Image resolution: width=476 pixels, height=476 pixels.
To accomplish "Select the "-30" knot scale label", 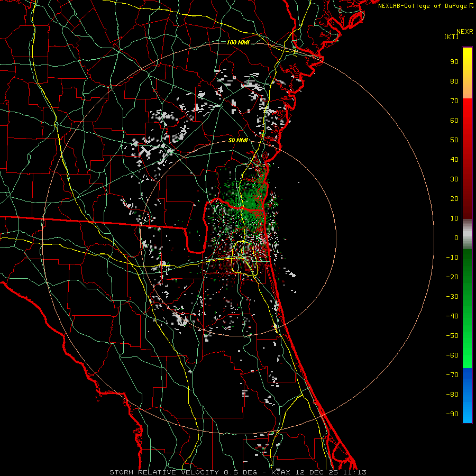I will [x=452, y=297].
